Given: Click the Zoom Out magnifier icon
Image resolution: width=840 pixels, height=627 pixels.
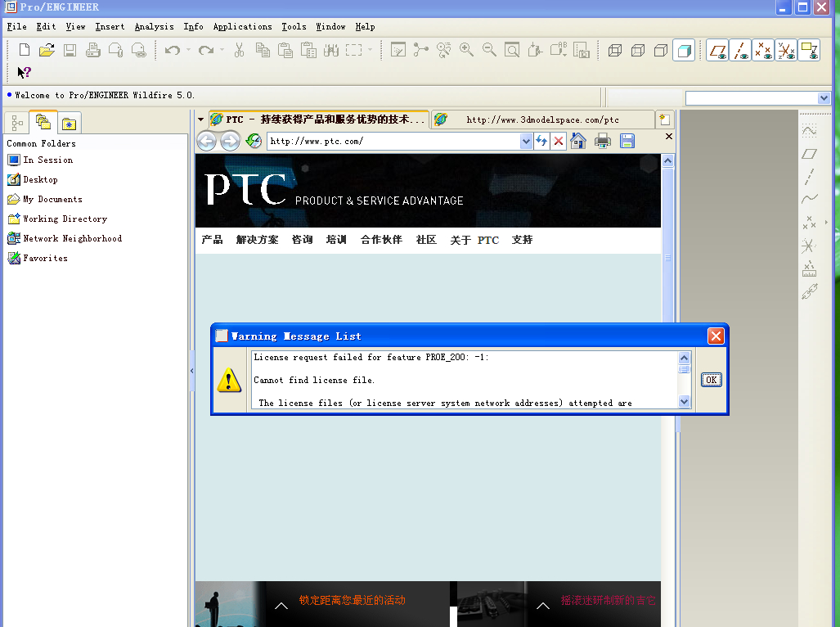Looking at the screenshot, I should [489, 51].
